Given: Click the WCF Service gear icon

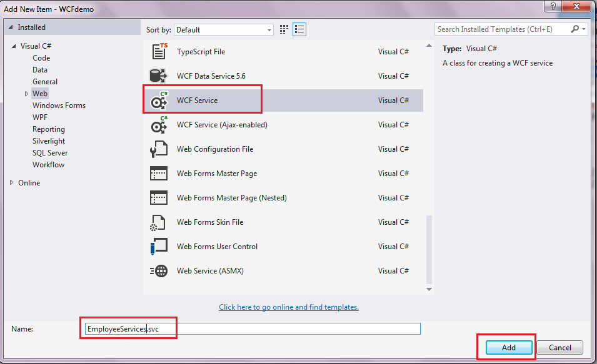Looking at the screenshot, I should point(159,101).
